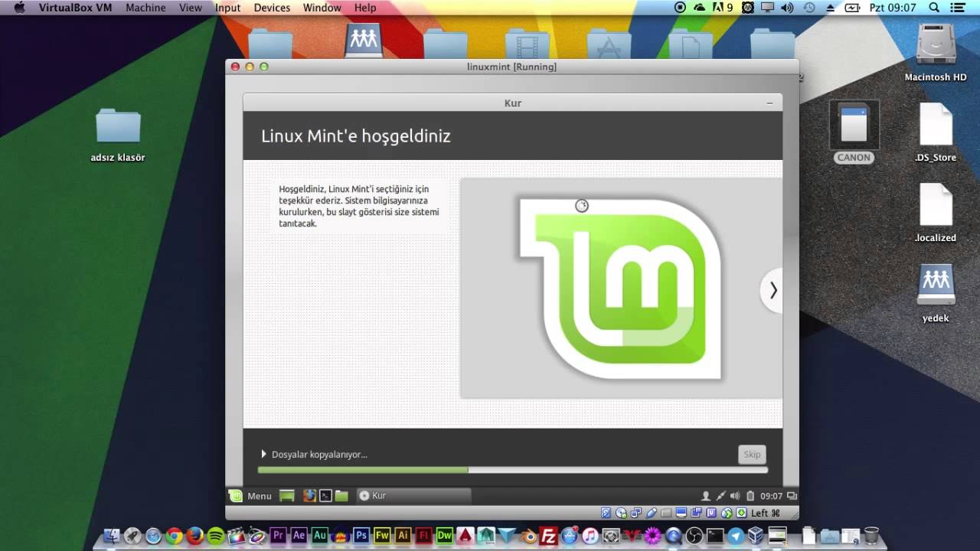Open Notification Center in menu bar
Image resolution: width=980 pixels, height=551 pixels.
coord(957,8)
